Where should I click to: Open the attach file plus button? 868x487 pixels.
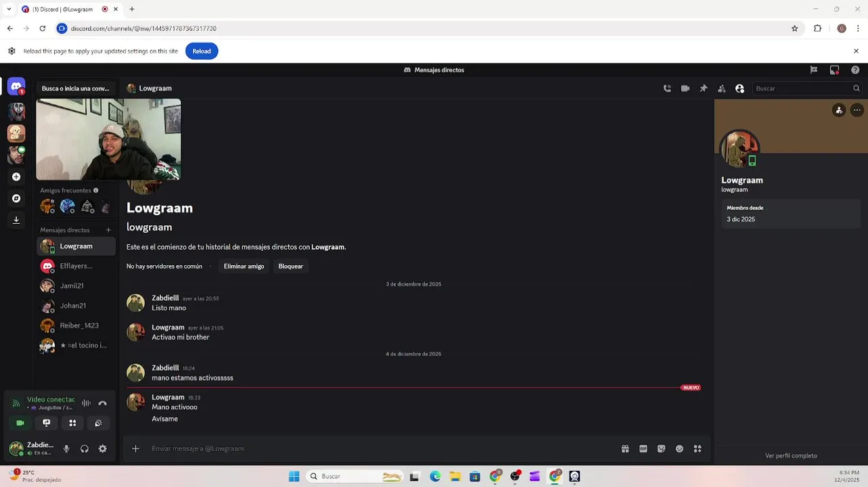point(135,448)
